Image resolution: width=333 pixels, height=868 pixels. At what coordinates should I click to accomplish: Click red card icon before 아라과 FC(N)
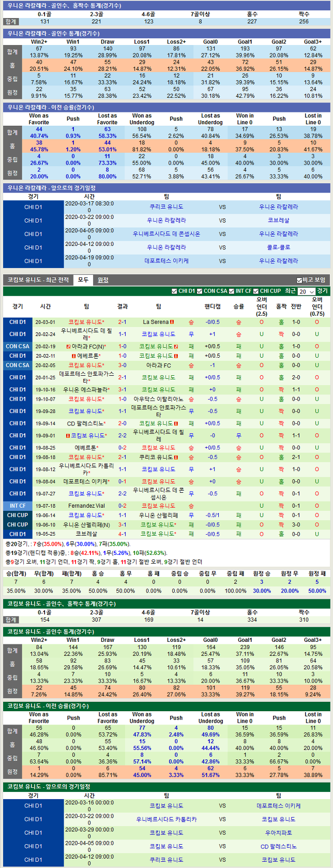click(68, 346)
